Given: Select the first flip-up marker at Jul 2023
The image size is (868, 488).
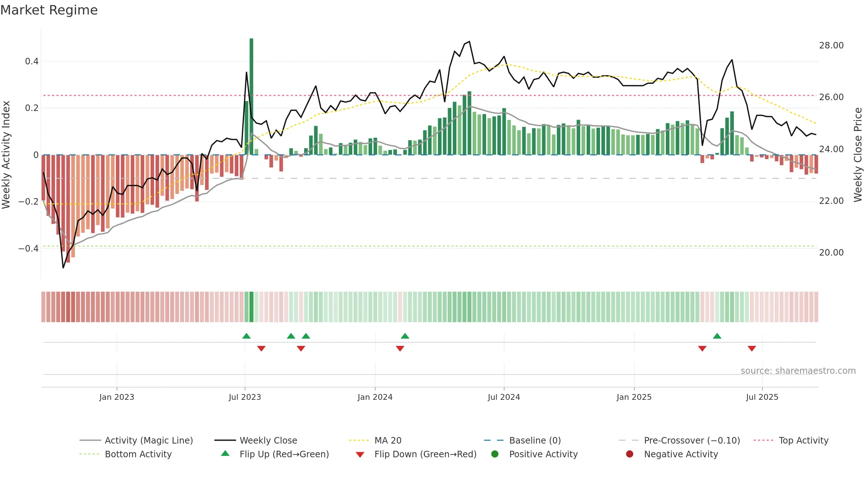Looking at the screenshot, I should 246,336.
